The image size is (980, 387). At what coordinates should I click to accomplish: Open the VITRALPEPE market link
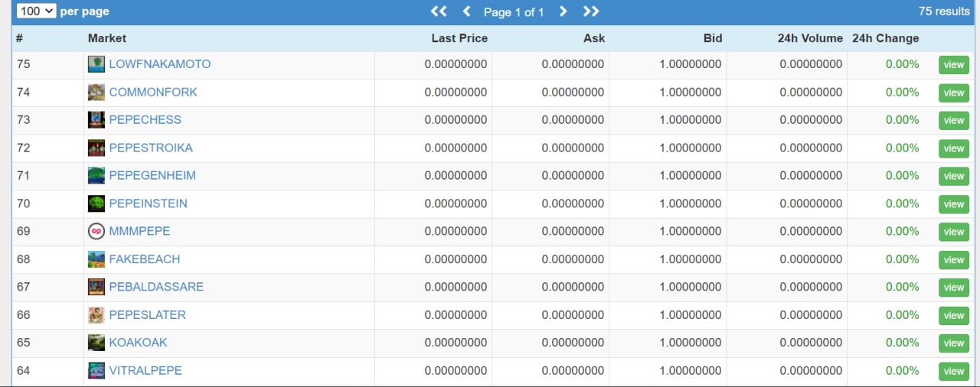(145, 370)
